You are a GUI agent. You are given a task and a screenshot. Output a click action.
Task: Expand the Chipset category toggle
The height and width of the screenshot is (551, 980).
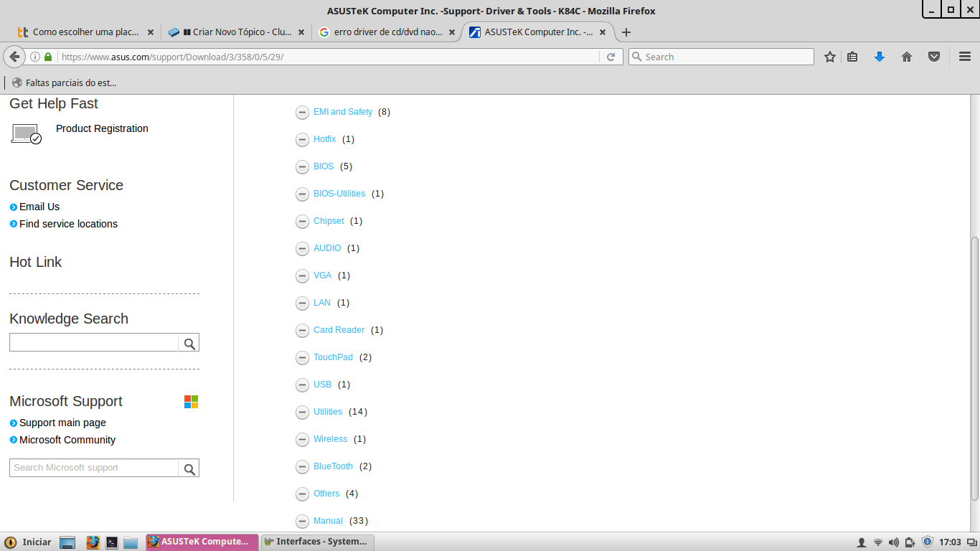pyautogui.click(x=302, y=221)
